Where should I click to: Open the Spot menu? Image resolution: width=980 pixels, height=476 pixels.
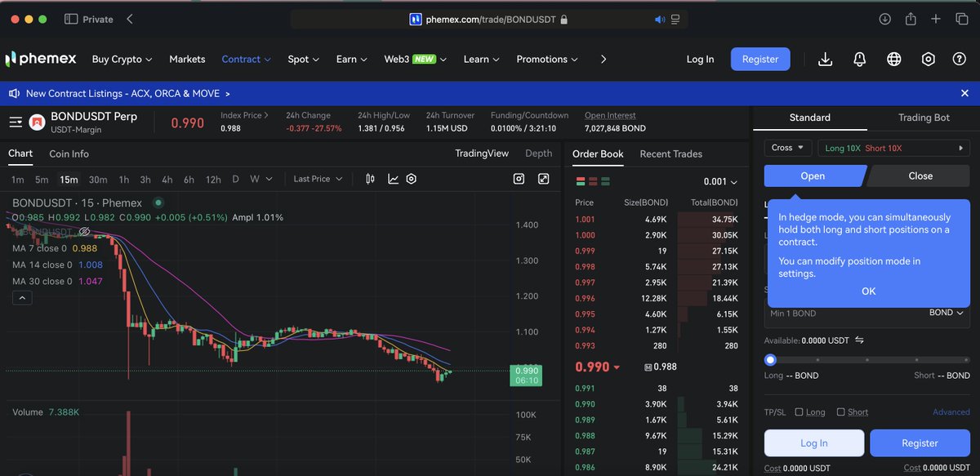(304, 59)
